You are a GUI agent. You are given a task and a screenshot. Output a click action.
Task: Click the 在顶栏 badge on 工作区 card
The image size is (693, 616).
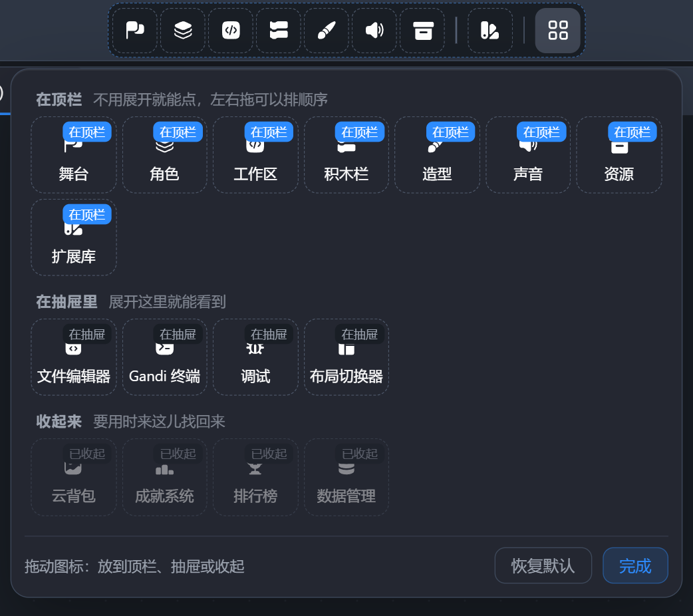[269, 132]
